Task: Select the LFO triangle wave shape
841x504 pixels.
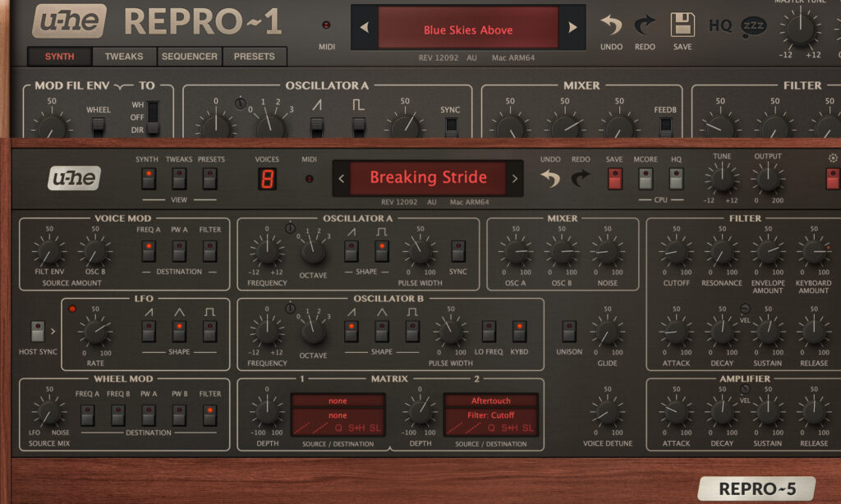Action: point(179,330)
